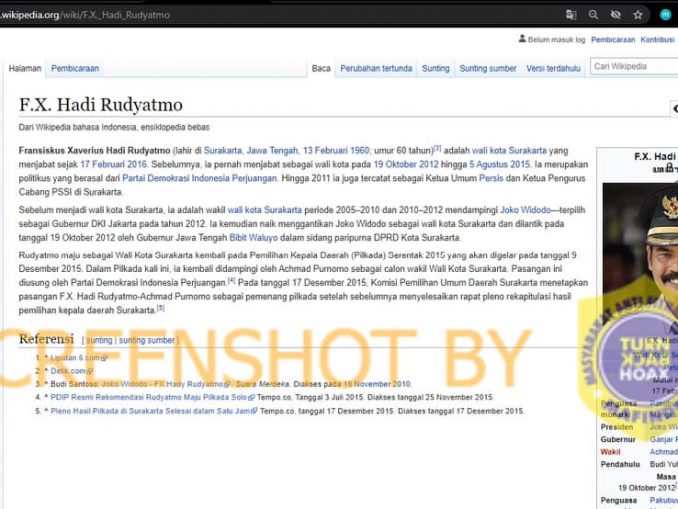Click the Gubernur label in the infobox
The width and height of the screenshot is (678, 509).
618,439
